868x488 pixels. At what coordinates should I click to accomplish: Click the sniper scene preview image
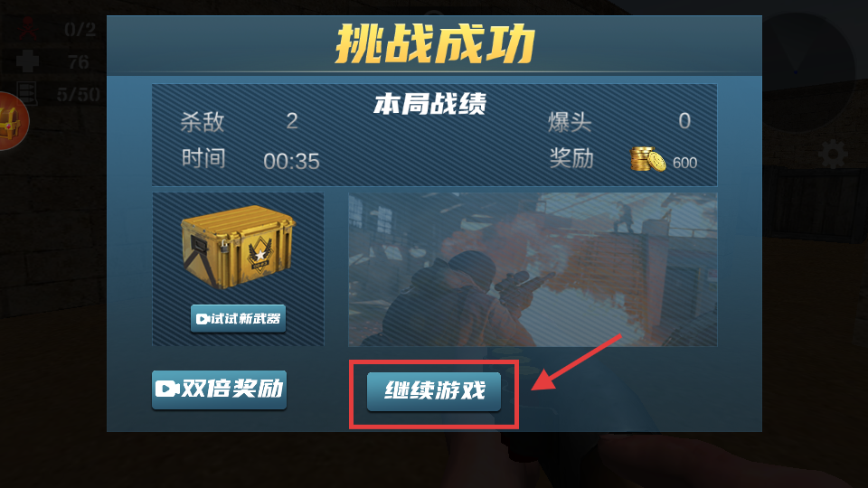[533, 269]
